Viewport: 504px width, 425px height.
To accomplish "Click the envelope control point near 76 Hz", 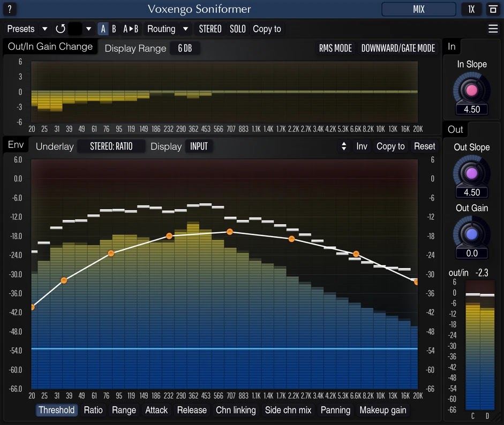I will tap(111, 254).
